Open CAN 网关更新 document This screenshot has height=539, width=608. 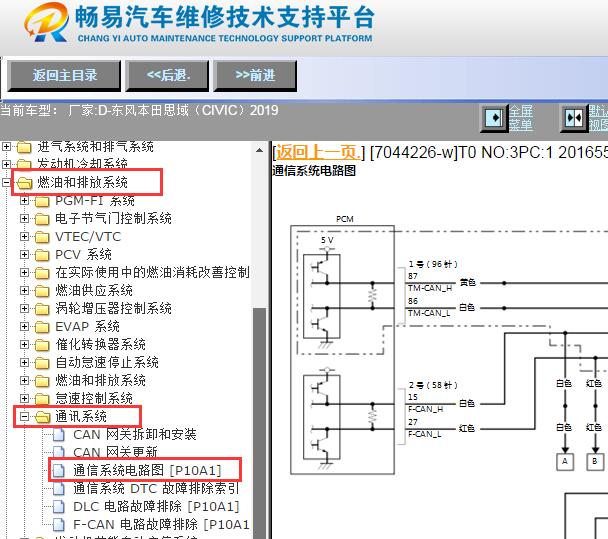tap(115, 452)
